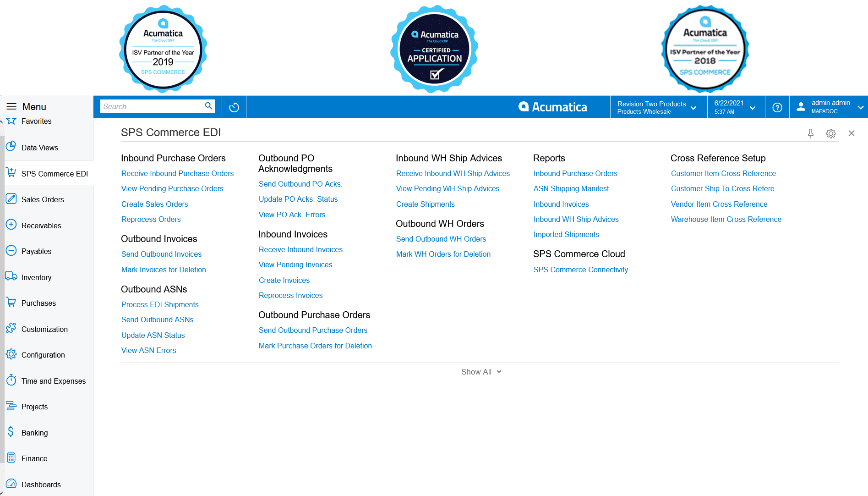The height and width of the screenshot is (496, 868).
Task: Open Mark WH Orders for Deletion link
Action: [x=443, y=254]
